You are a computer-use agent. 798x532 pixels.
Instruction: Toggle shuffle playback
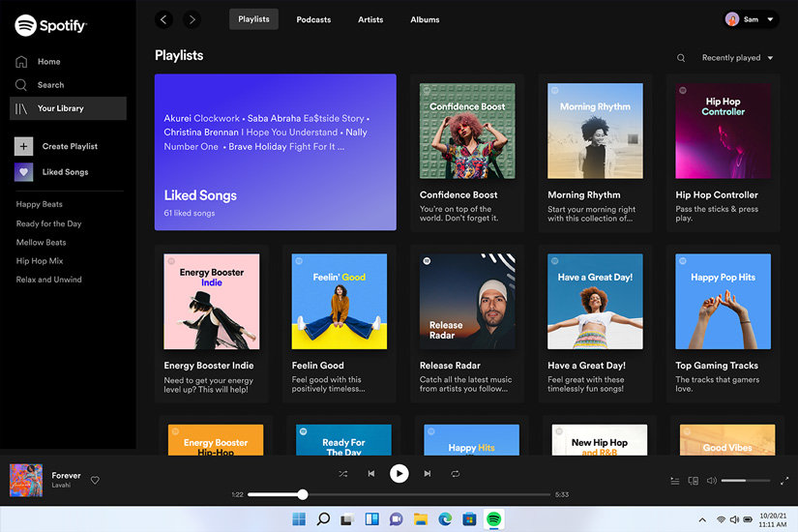click(x=343, y=473)
